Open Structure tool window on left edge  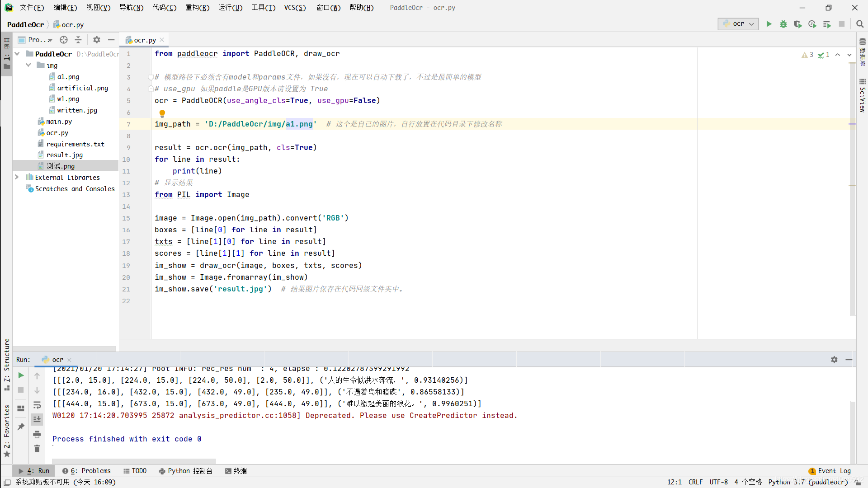[x=7, y=364]
